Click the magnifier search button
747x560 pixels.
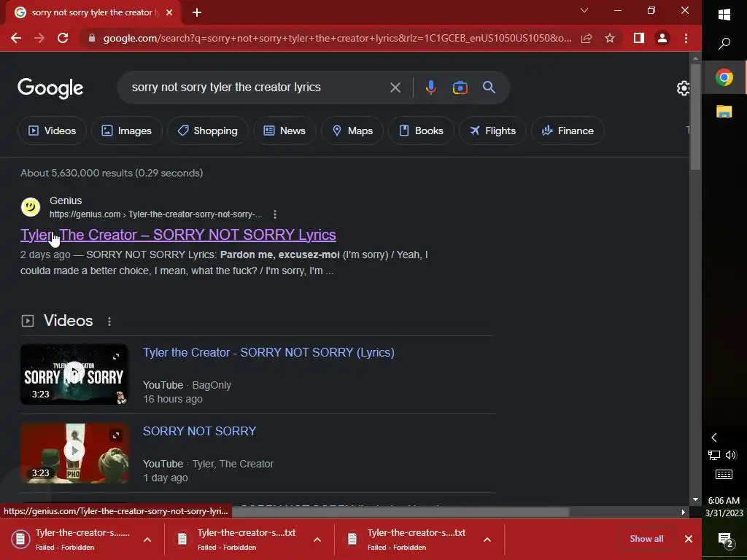[x=489, y=87]
